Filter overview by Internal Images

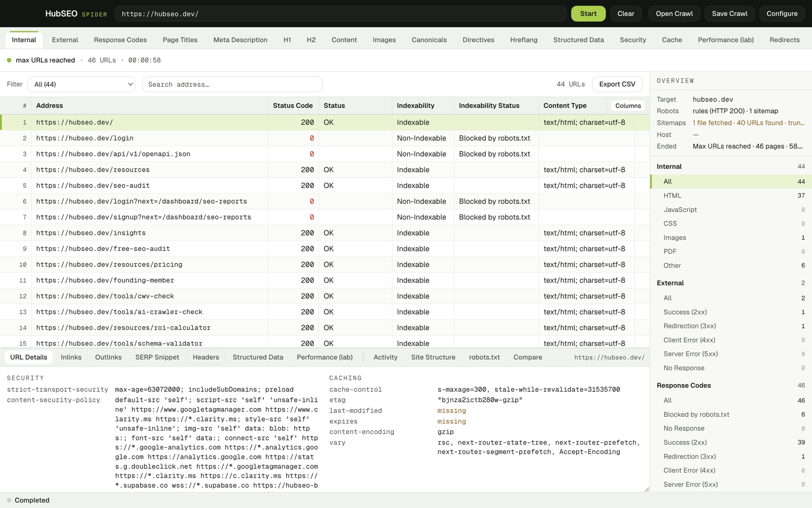coord(731,237)
